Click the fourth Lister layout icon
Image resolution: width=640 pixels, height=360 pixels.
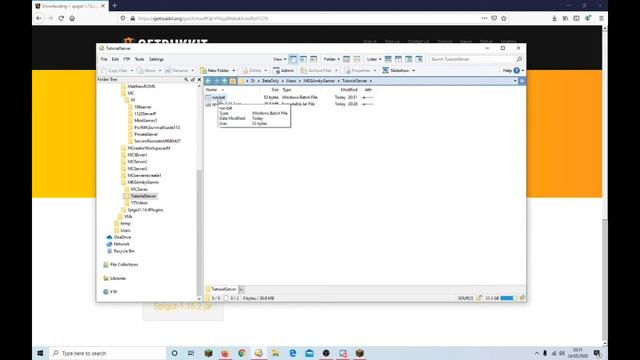tap(419, 59)
